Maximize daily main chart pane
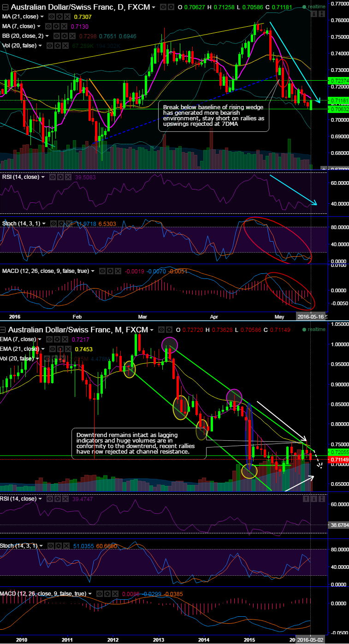The width and height of the screenshot is (349, 644). [x=322, y=14]
